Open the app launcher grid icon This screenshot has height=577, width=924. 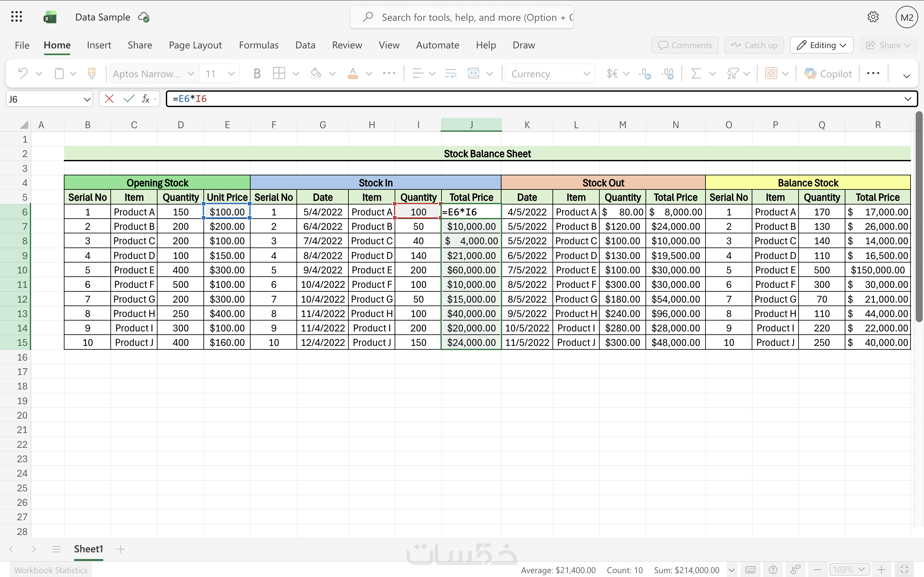(16, 17)
